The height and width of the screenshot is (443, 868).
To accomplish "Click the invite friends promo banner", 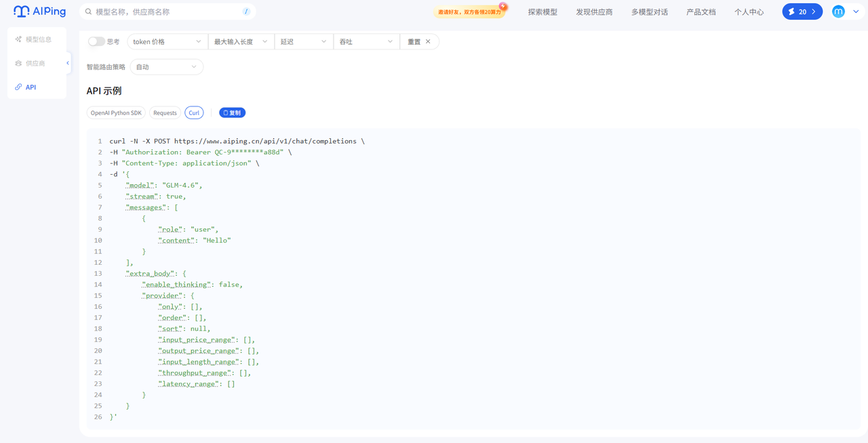I will [470, 12].
